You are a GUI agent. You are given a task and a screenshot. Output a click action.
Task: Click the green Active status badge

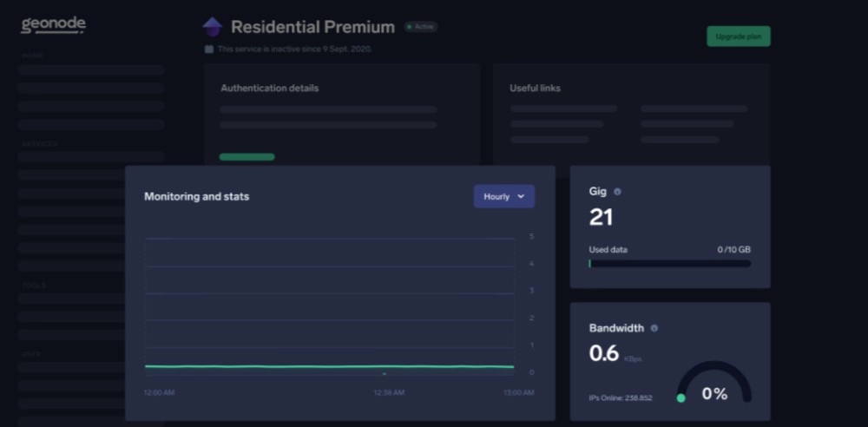421,27
